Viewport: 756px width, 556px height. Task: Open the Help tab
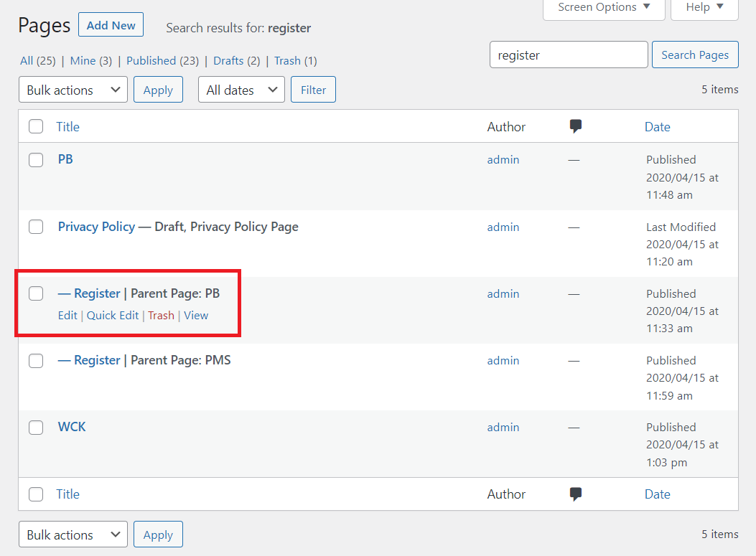pyautogui.click(x=704, y=7)
